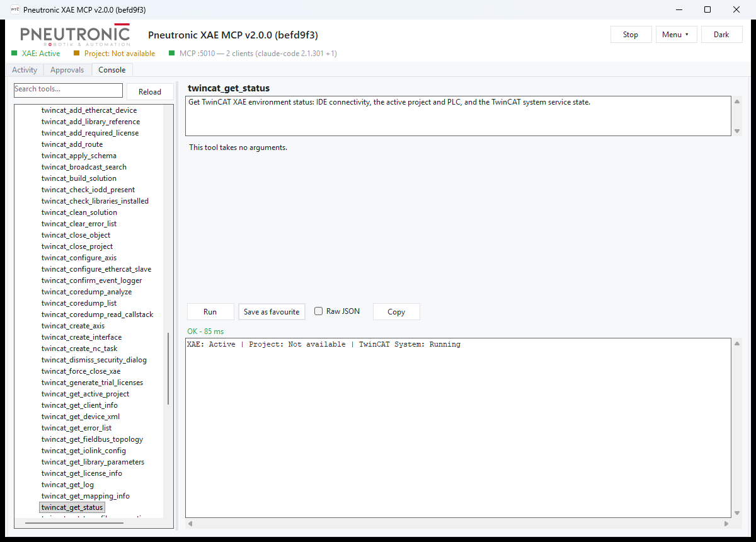Select twincat_generate_trial_licenses tool
This screenshot has width=756, height=542.
click(x=92, y=383)
